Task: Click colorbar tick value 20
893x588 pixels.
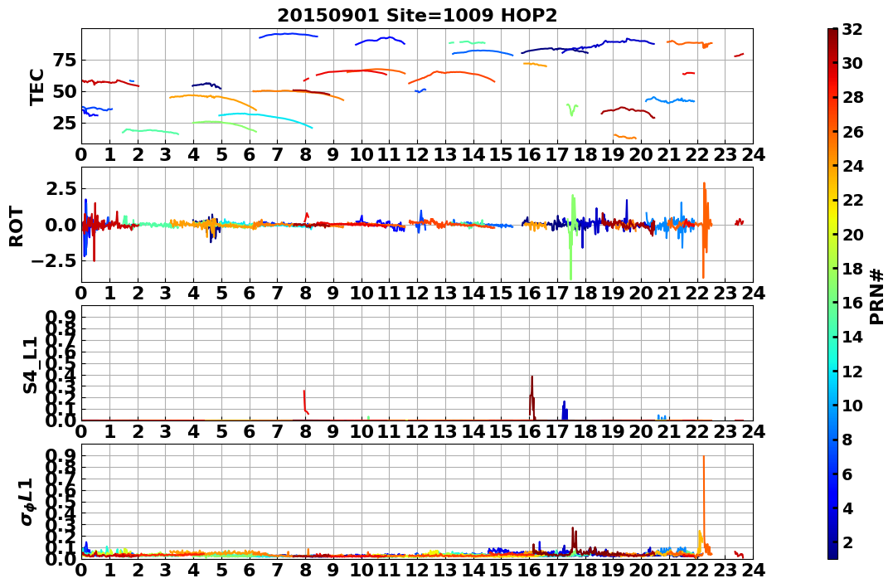Action: [x=852, y=234]
